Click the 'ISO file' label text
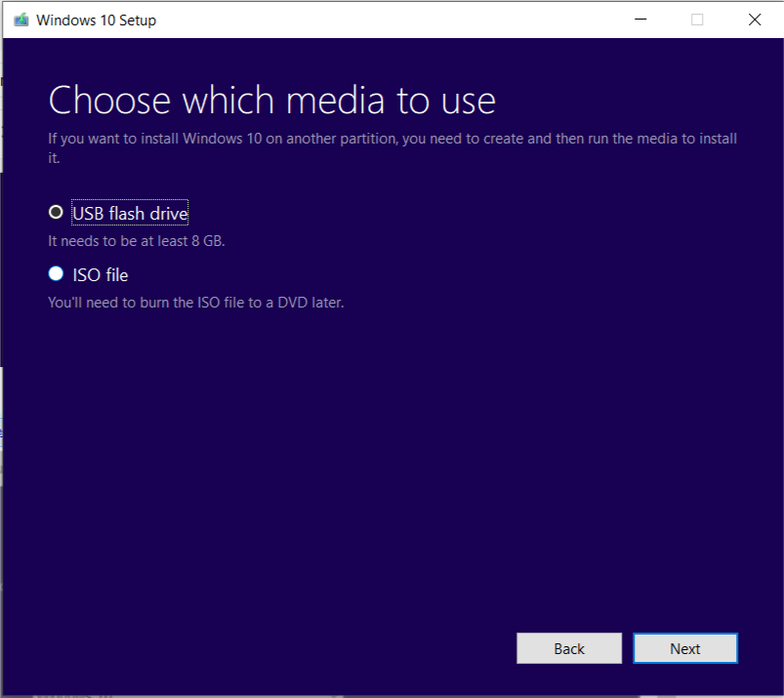This screenshot has width=784, height=698. click(101, 275)
